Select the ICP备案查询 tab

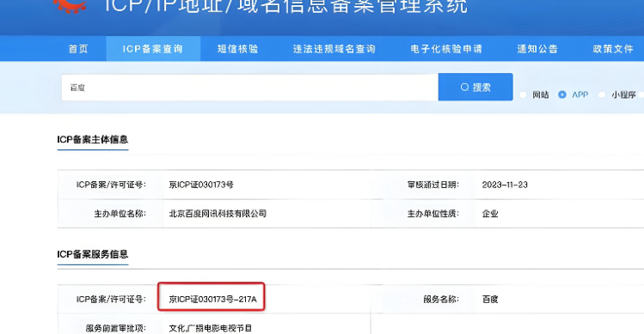click(153, 49)
